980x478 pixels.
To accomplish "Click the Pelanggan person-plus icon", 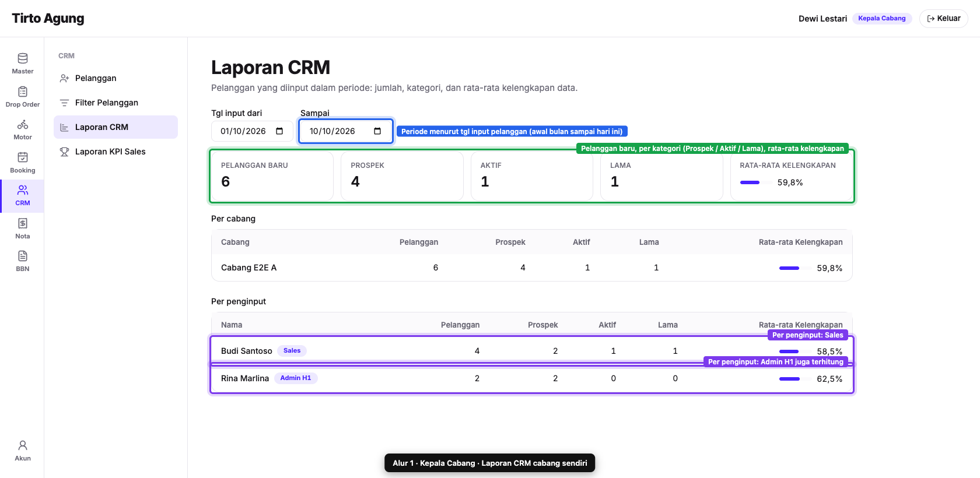I will [x=64, y=78].
